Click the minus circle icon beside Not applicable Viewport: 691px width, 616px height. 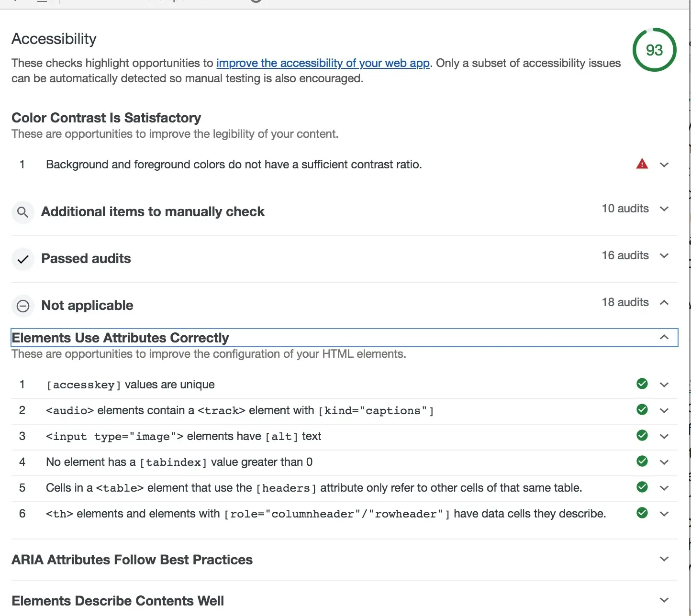pos(22,306)
